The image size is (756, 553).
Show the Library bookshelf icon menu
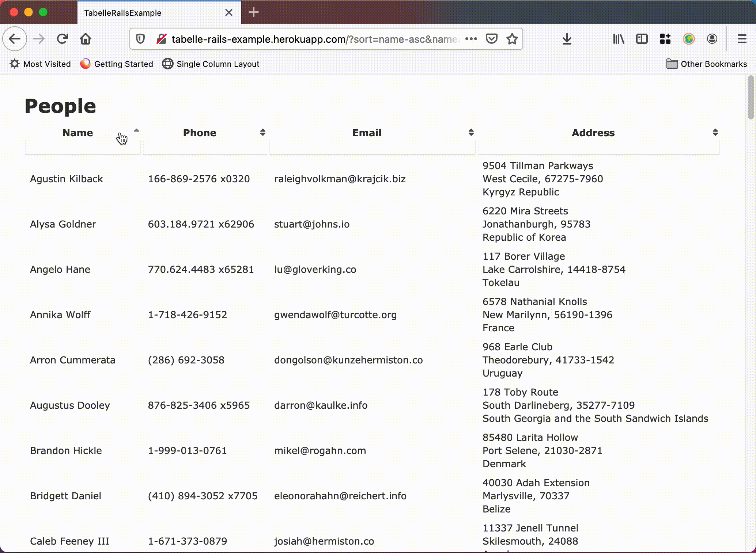[x=619, y=39]
